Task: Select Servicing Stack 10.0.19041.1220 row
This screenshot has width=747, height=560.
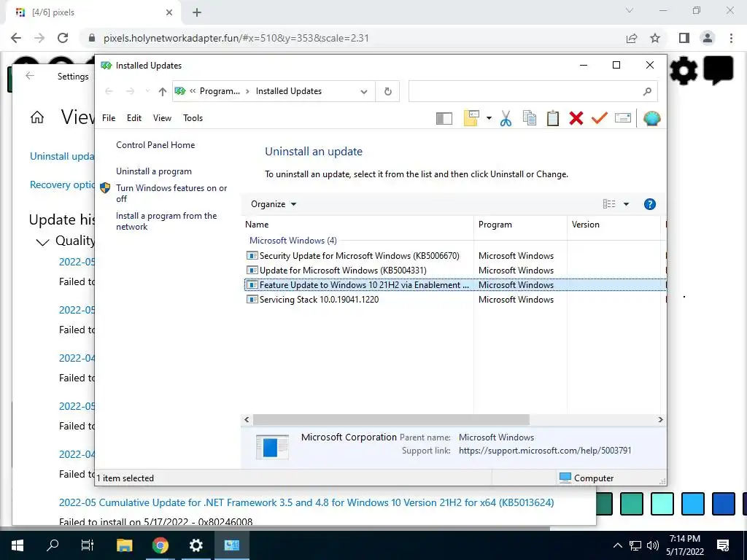Action: tap(454, 300)
